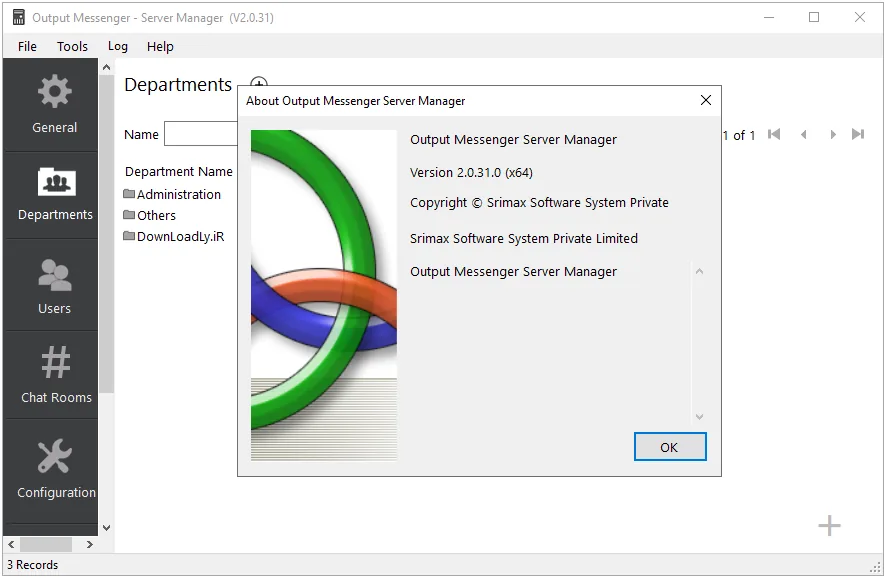The height and width of the screenshot is (578, 886).
Task: Go to previous page arrow
Action: click(804, 134)
